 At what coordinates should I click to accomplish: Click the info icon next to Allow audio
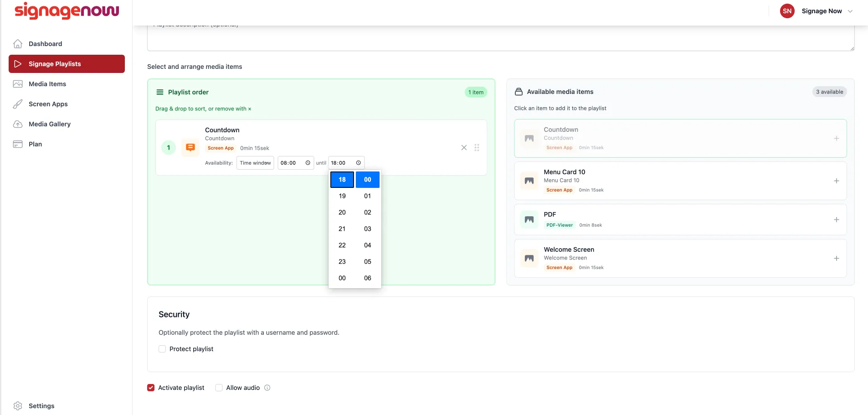pos(267,388)
